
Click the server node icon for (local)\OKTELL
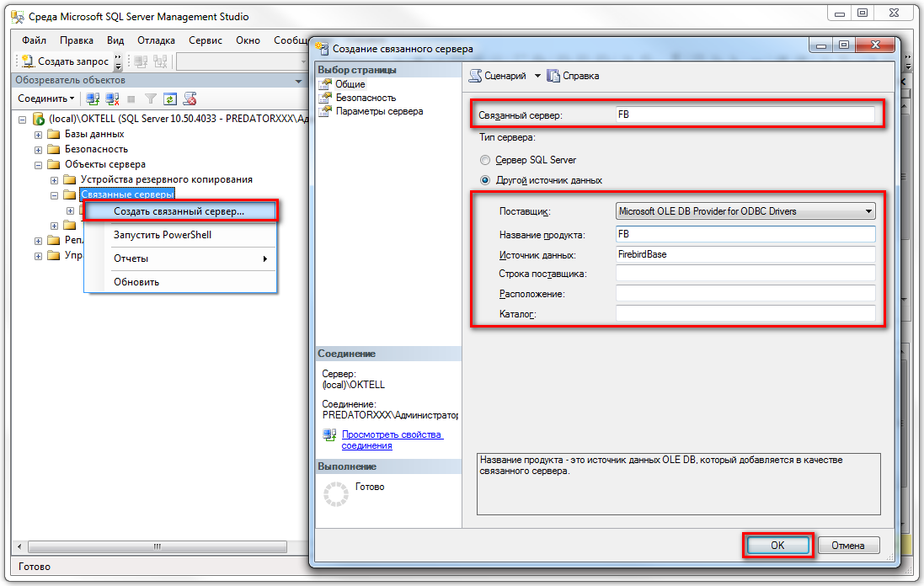pos(38,120)
